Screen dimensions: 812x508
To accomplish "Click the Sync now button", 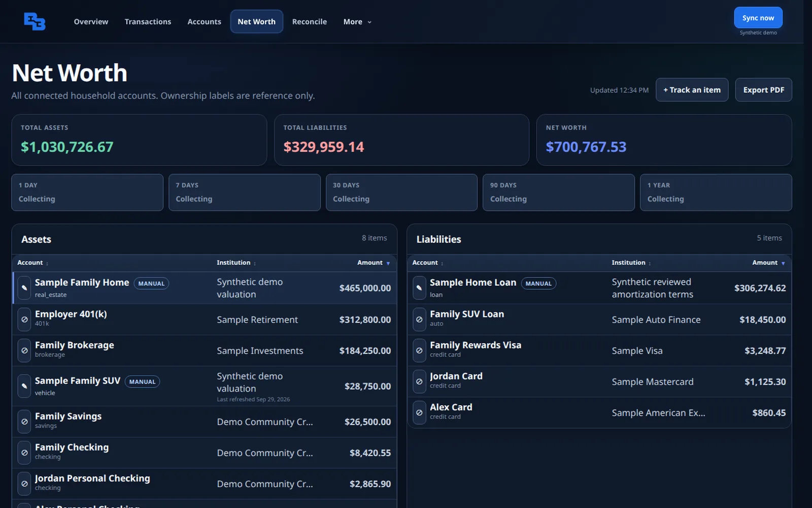I will point(758,18).
